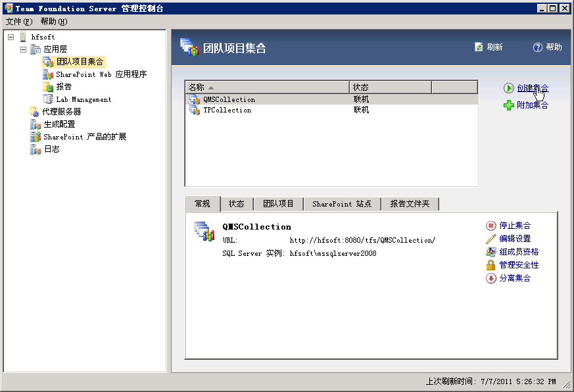Click the users icon for 组成员资格

(x=491, y=252)
